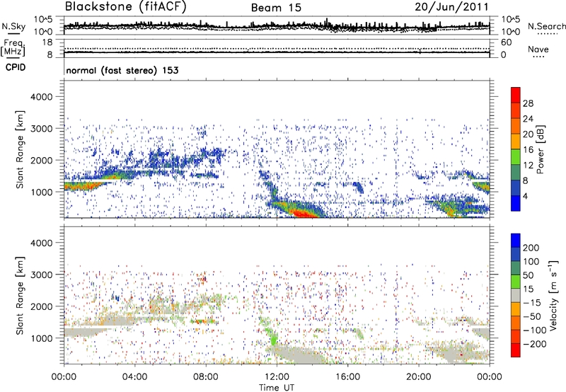Viewport: 566px width, 392px height.
Task: Click the Nave legend label
Action: pyautogui.click(x=538, y=49)
